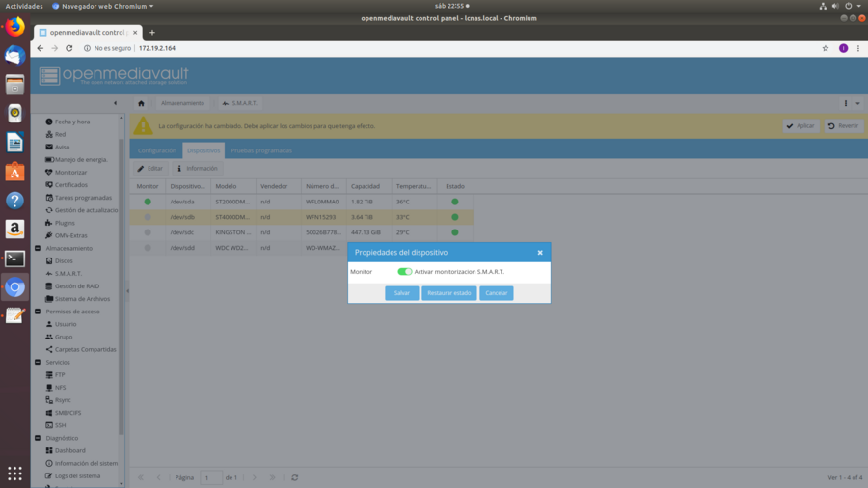The image size is (868, 488).
Task: Select SMB/CIFS service in the sidebar
Action: click(x=68, y=413)
